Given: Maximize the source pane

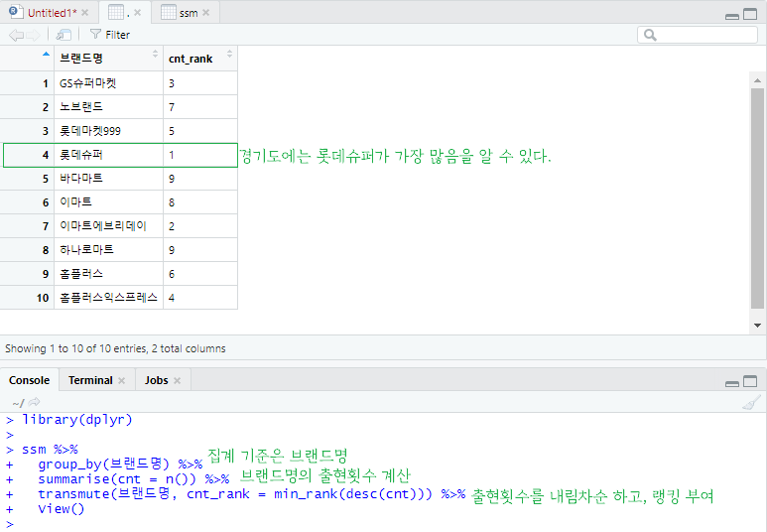Looking at the screenshot, I should [x=750, y=14].
